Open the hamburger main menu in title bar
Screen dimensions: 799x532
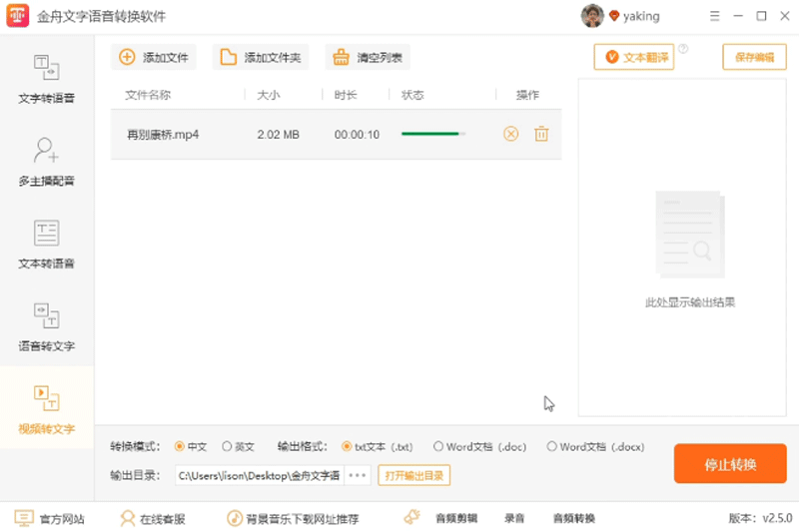point(714,16)
